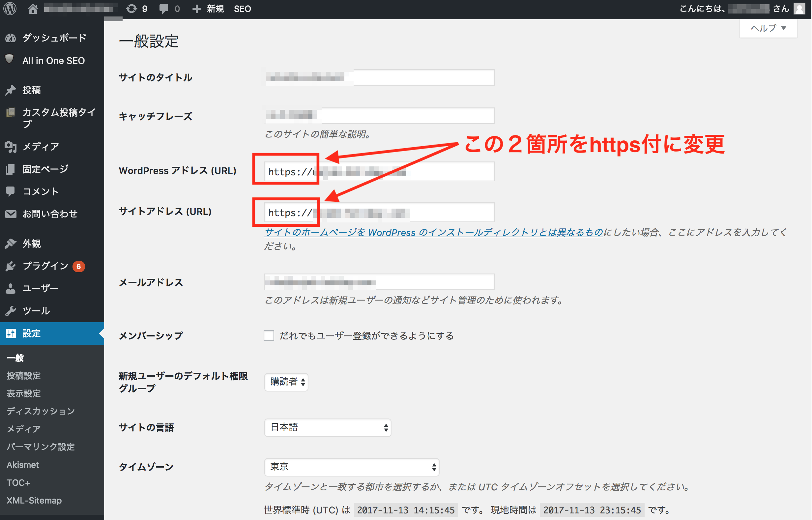Enable だれでもユーザー登録ができるようにする checkbox

269,336
